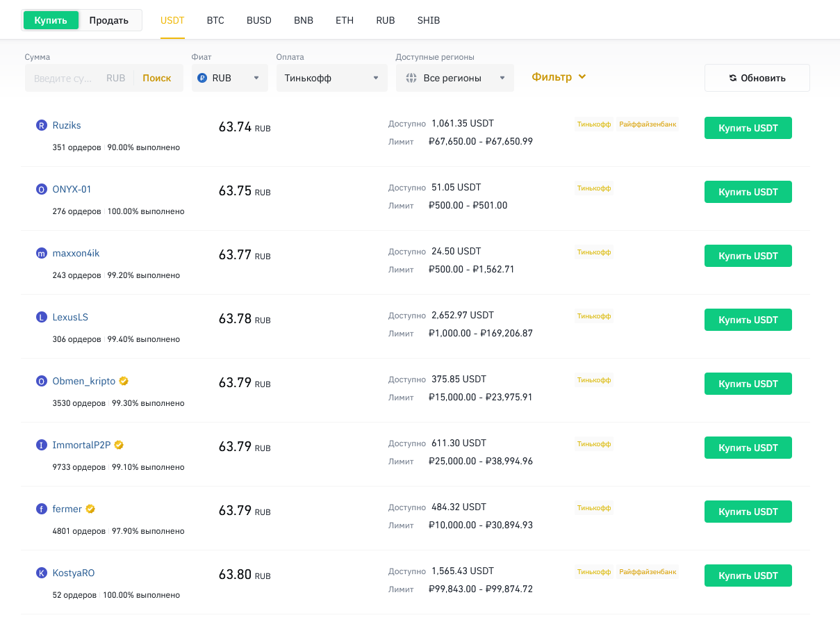Click the Сумма amount input field
This screenshot has width=840, height=620.
65,78
